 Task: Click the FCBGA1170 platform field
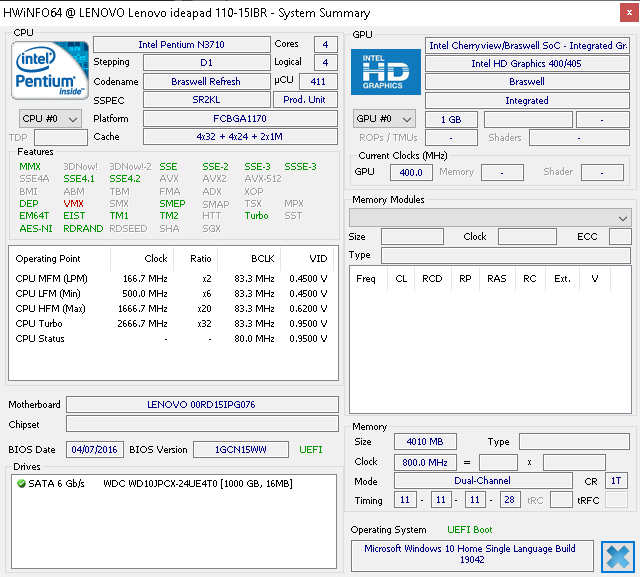click(x=240, y=118)
